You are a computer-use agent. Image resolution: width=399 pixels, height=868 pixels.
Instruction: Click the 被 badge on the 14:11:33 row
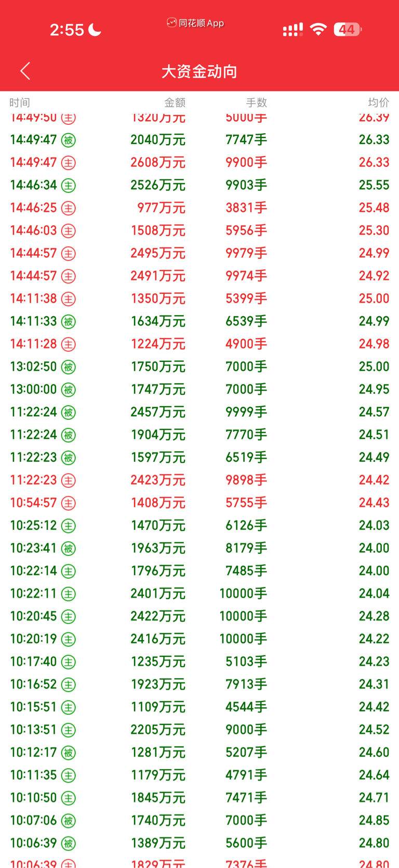(x=69, y=321)
